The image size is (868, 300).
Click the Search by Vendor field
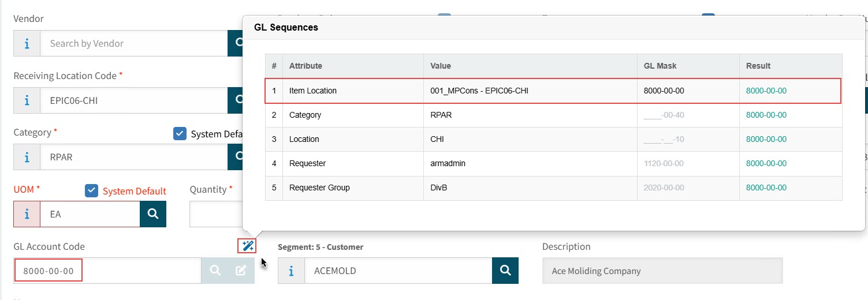pos(133,43)
